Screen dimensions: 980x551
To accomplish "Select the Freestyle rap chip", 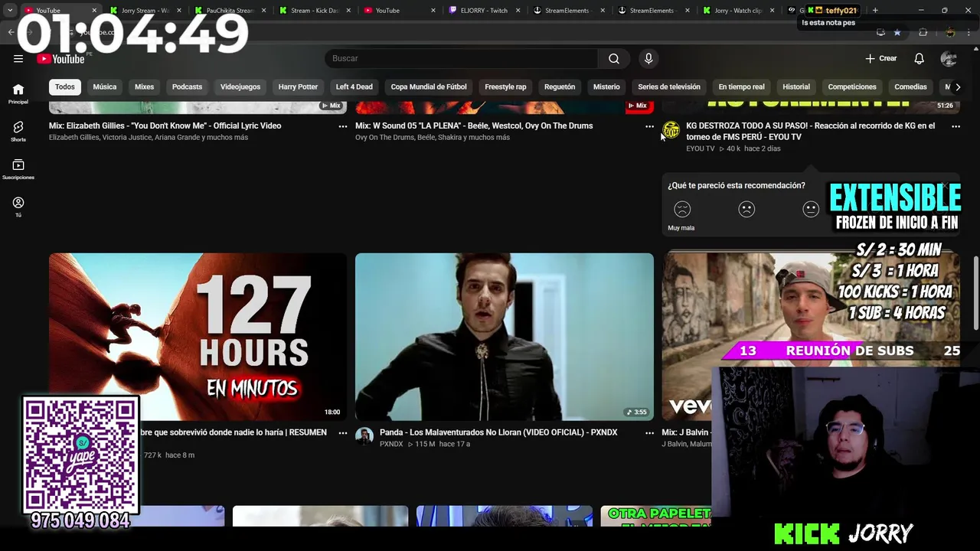I will click(x=505, y=86).
